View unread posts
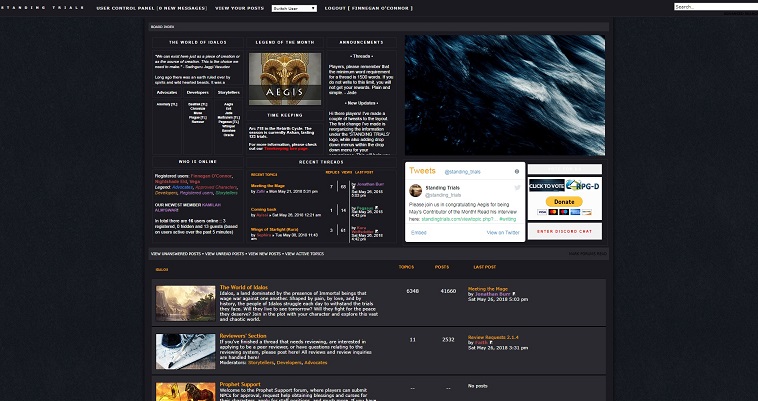The width and height of the screenshot is (758, 401). point(224,254)
